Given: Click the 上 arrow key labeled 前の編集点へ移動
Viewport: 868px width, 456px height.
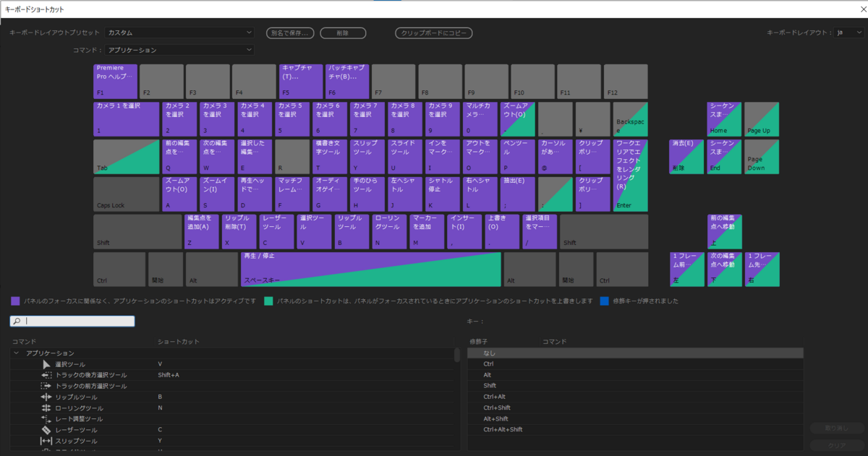Looking at the screenshot, I should 725,231.
